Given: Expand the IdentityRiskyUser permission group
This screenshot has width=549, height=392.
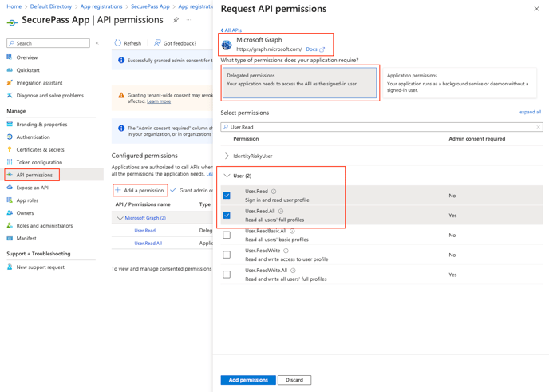Looking at the screenshot, I should [227, 156].
